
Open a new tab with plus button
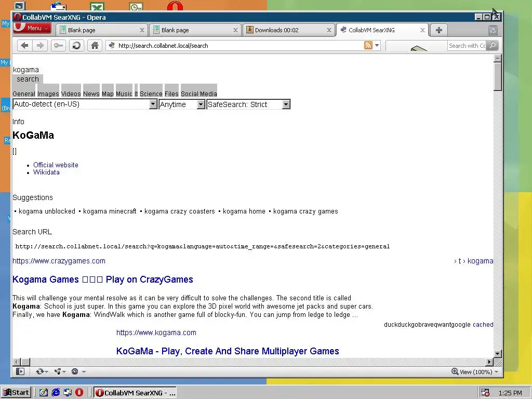[x=438, y=30]
